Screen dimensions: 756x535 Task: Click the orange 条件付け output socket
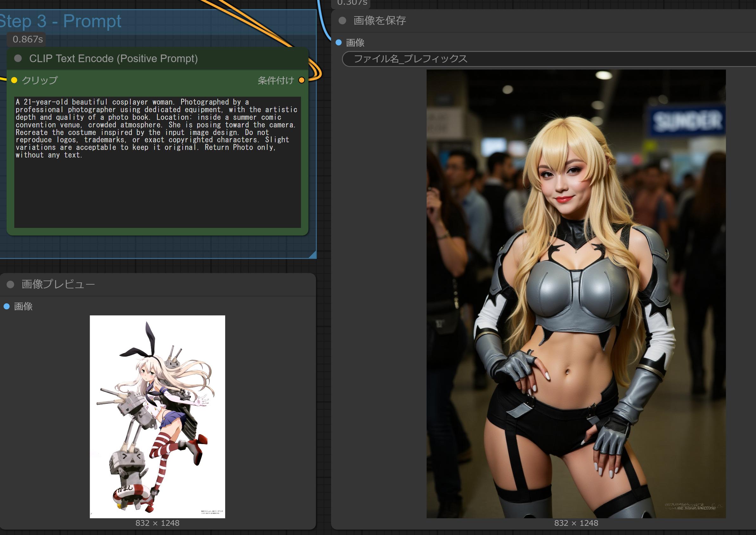coord(301,81)
